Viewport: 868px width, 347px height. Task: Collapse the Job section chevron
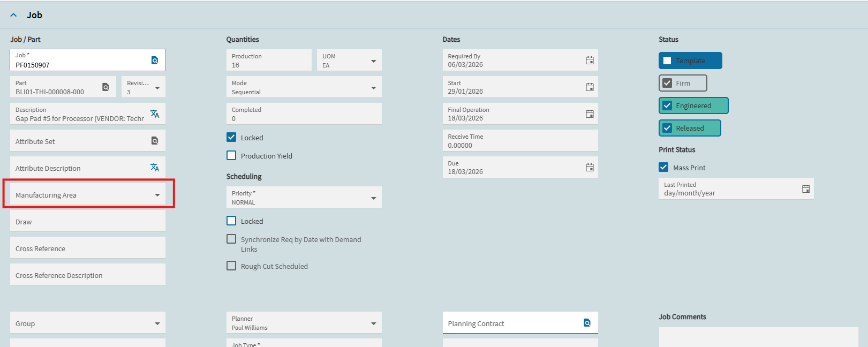click(13, 15)
